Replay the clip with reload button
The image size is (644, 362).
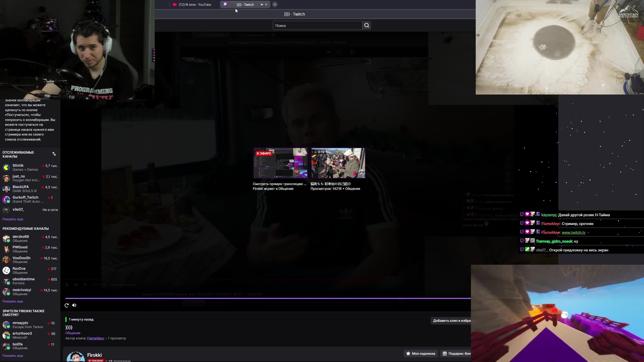coord(67,305)
